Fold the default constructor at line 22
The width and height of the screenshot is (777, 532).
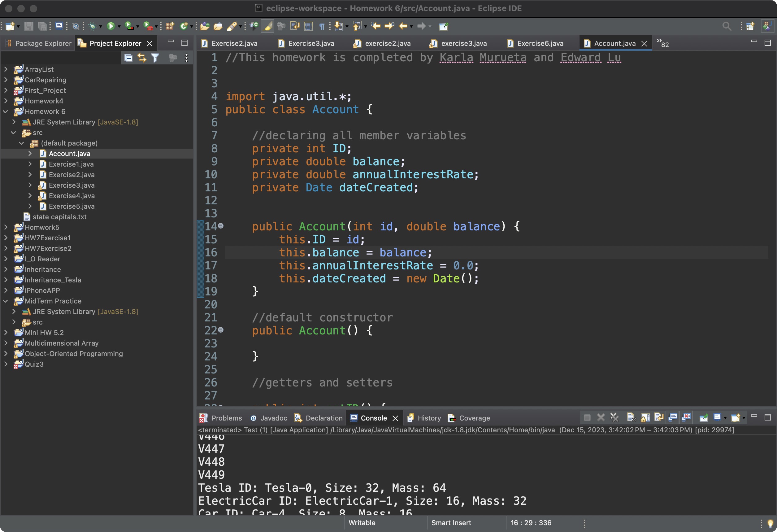pyautogui.click(x=221, y=330)
